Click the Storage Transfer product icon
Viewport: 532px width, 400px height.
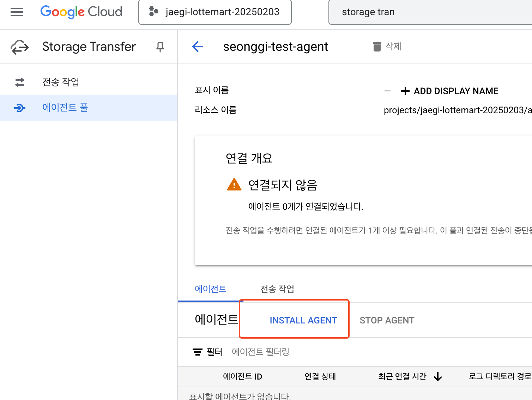click(x=20, y=47)
